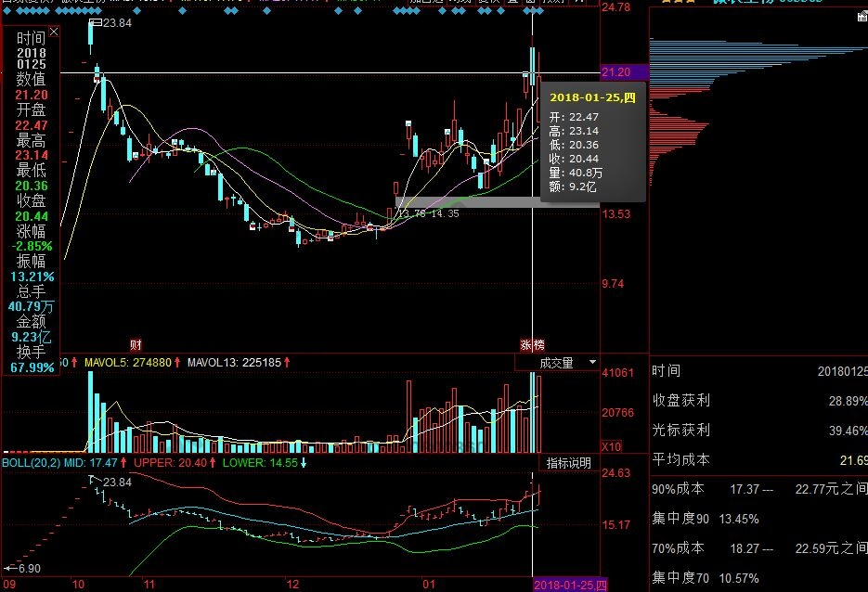The height and width of the screenshot is (592, 868).
Task: Click the 2018-01-25 date tag on time axis
Action: [570, 585]
